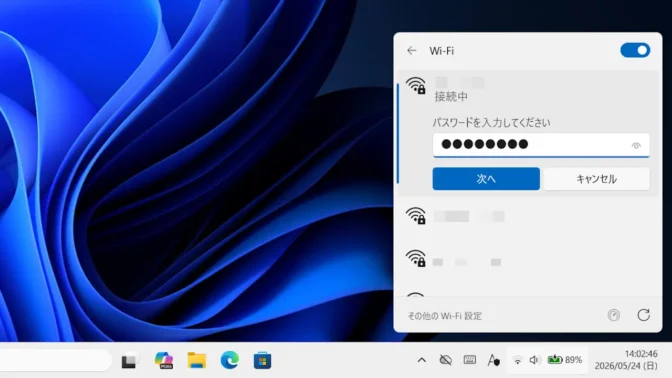The width and height of the screenshot is (672, 378).
Task: Refresh the Wi-Fi network list
Action: 643,315
